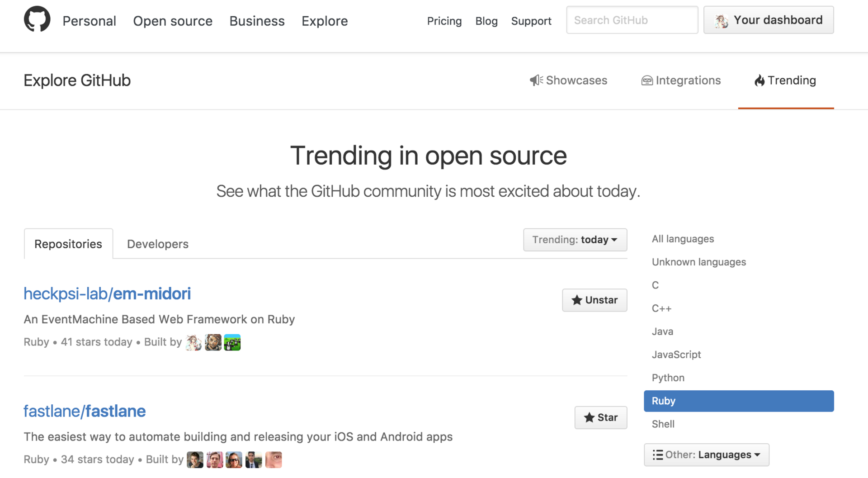Switch to the Integrations tab
The width and height of the screenshot is (868, 478).
tap(681, 80)
